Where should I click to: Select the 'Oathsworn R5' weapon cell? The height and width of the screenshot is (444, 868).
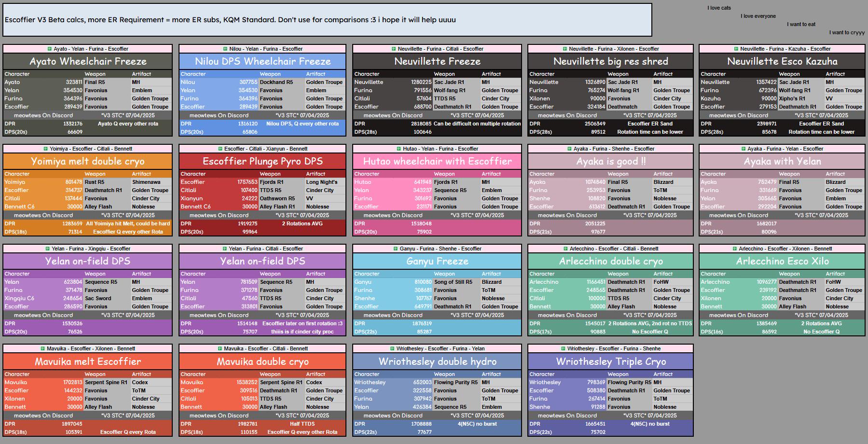282,198
